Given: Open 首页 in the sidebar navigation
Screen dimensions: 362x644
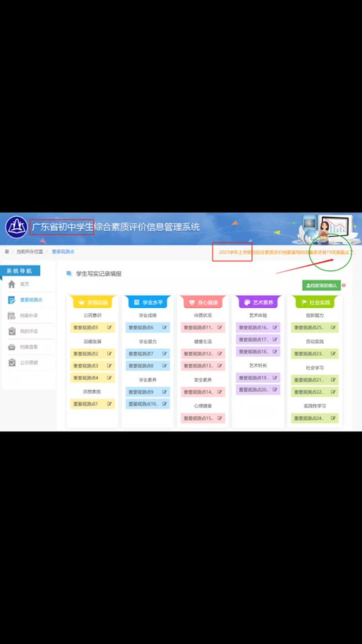Looking at the screenshot, I should coord(25,284).
